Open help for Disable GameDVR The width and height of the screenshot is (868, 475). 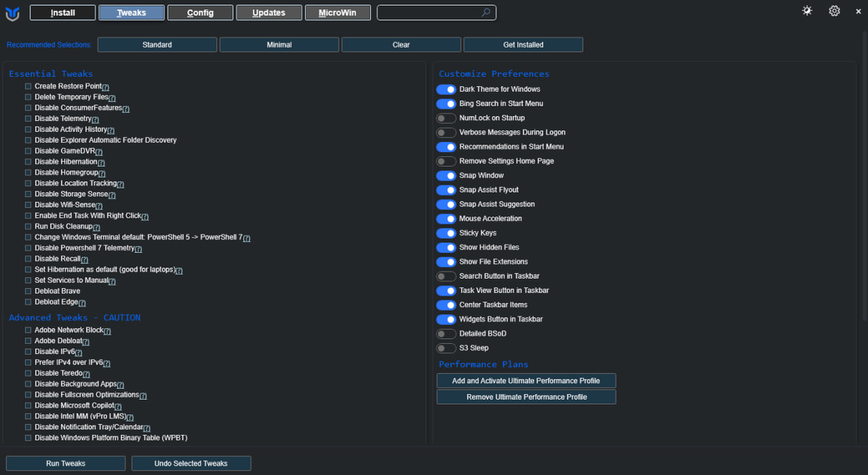click(x=98, y=152)
